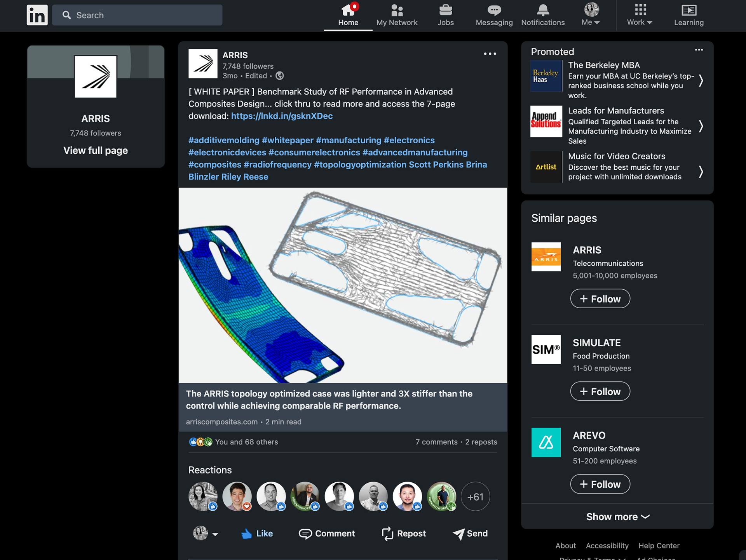
Task: Click the ARRIS post author logo
Action: pos(203,64)
